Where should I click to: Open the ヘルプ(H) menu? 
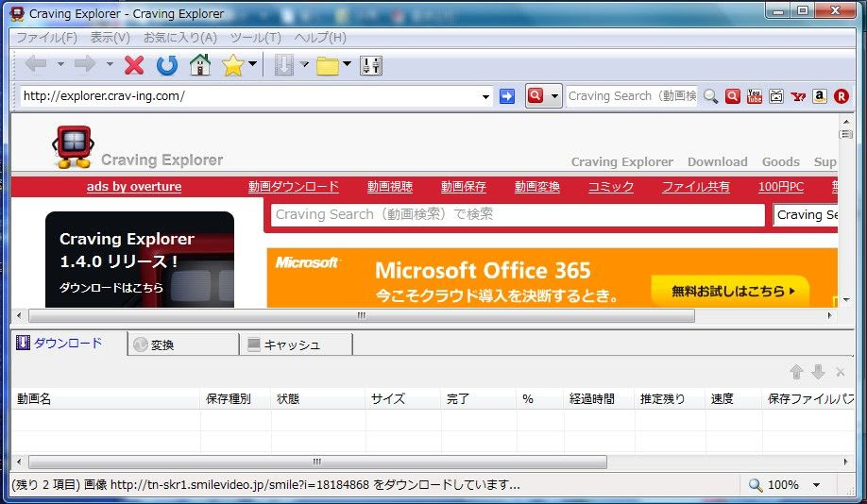coord(320,38)
